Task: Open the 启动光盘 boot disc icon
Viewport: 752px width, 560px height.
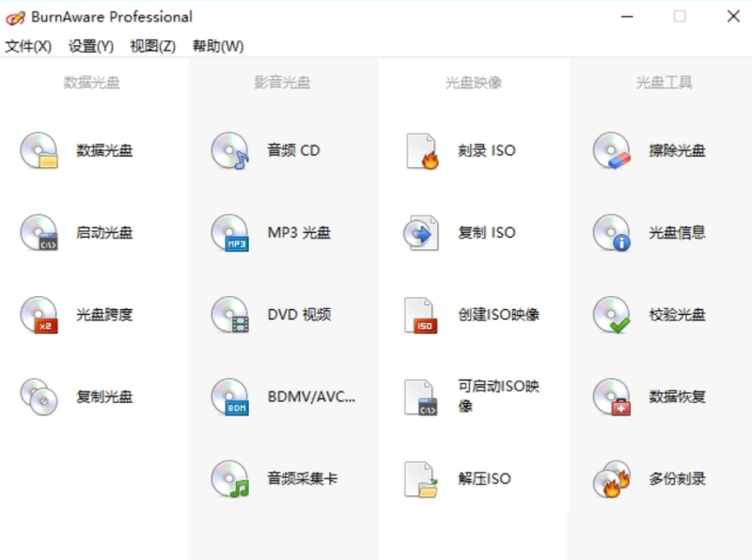Action: (39, 232)
